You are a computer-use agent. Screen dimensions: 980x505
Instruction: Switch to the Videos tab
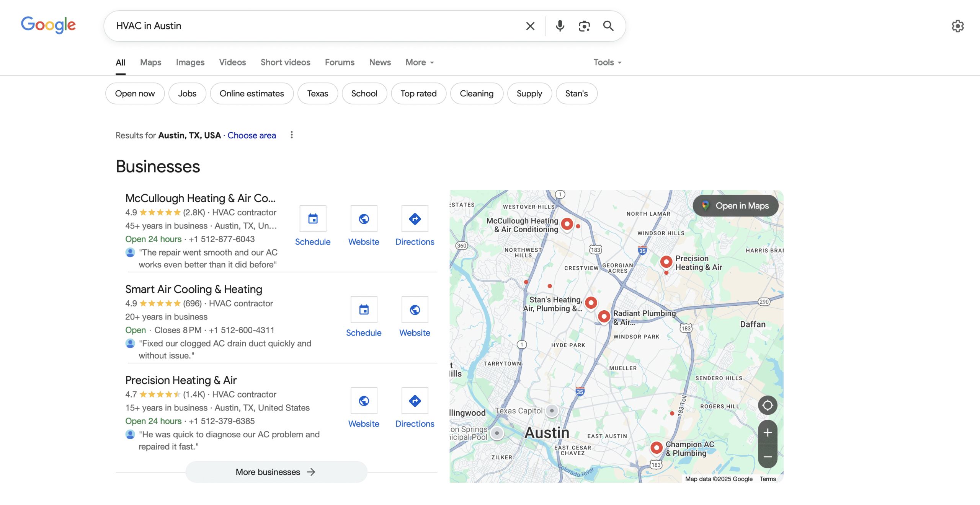click(x=232, y=62)
